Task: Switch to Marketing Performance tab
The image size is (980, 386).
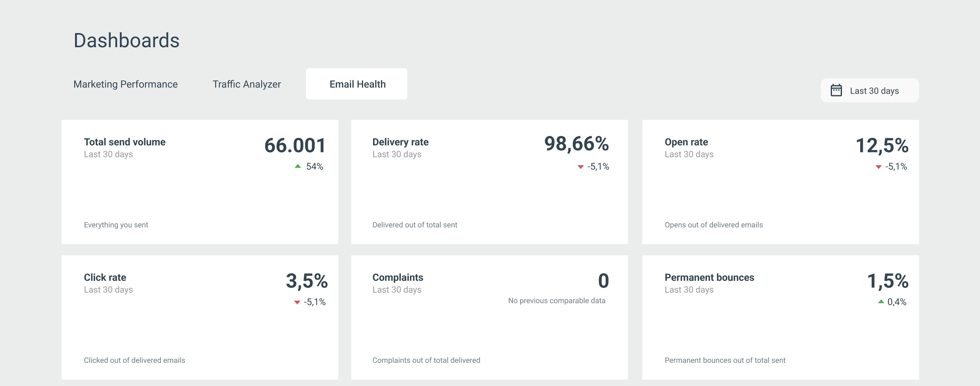Action: tap(126, 84)
